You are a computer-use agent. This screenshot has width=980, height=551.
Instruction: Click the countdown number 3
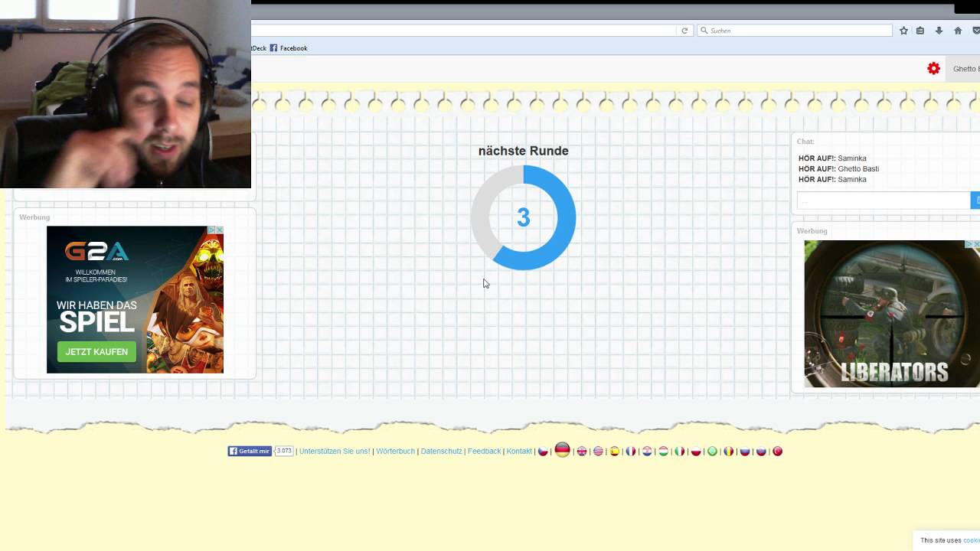[524, 218]
